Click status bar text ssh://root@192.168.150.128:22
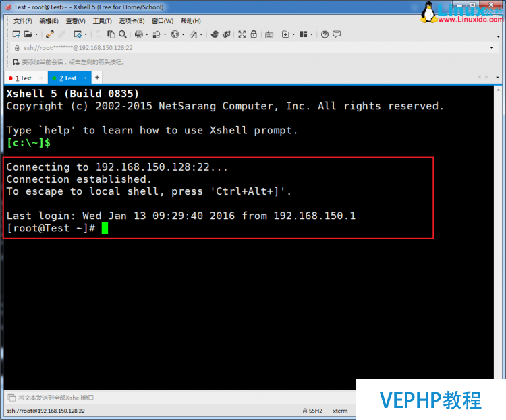This screenshot has height=420, width=506. [46, 411]
